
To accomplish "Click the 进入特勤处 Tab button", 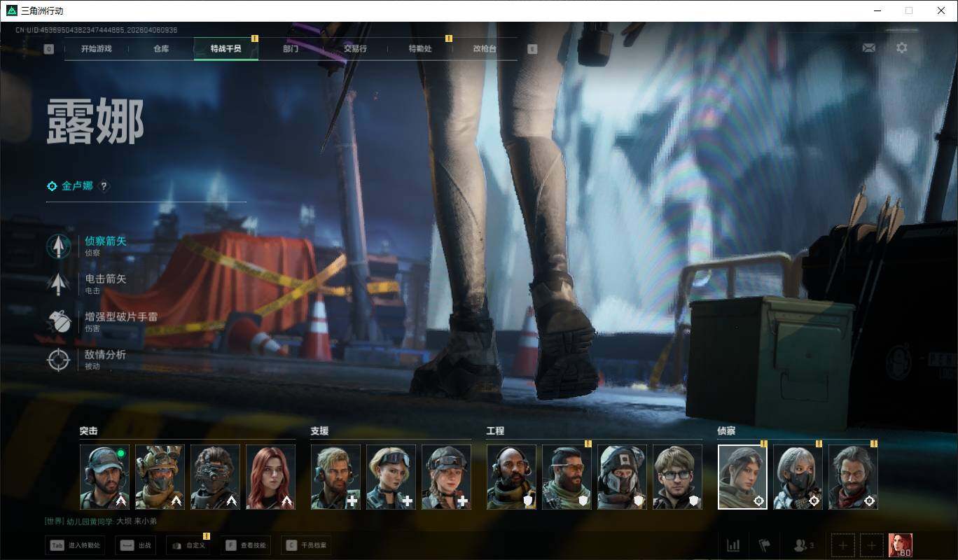I will coord(75,545).
